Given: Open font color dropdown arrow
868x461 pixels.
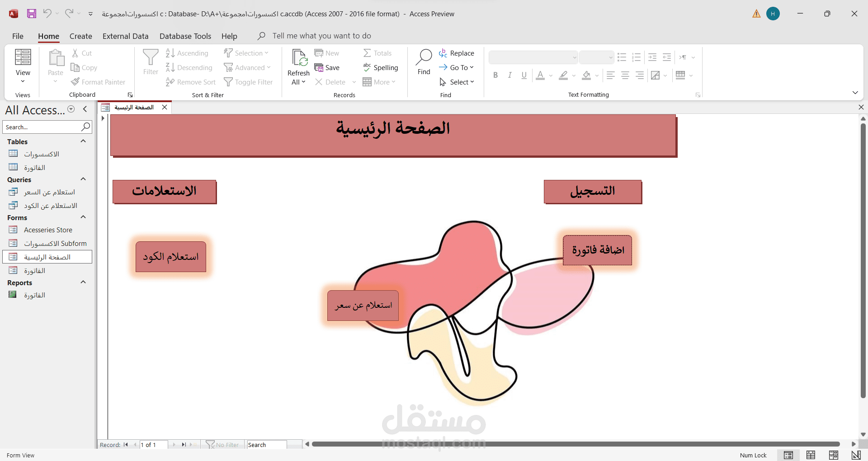Looking at the screenshot, I should point(551,75).
